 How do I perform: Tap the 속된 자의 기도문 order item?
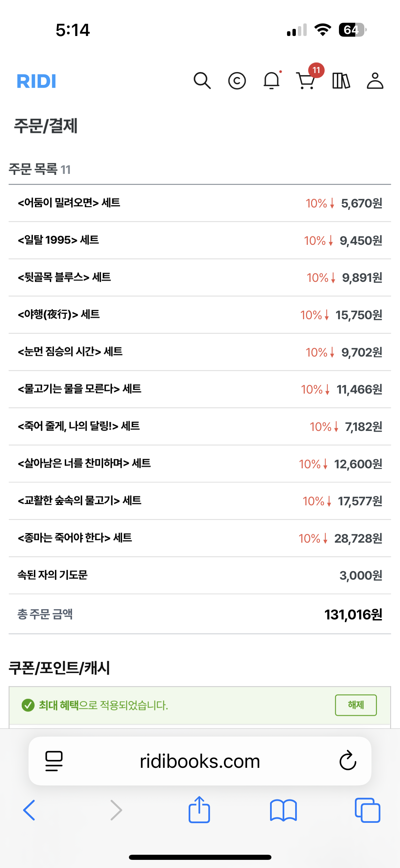pos(200,575)
